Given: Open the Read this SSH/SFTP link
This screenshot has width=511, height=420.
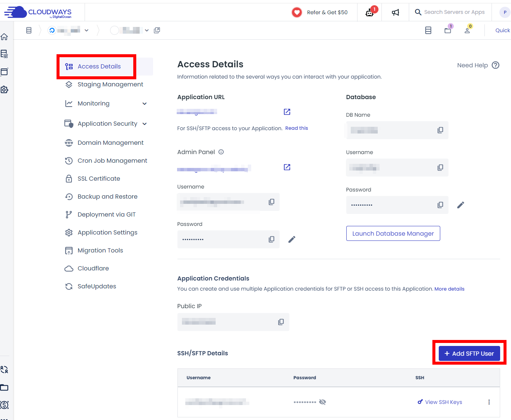Looking at the screenshot, I should [x=296, y=128].
